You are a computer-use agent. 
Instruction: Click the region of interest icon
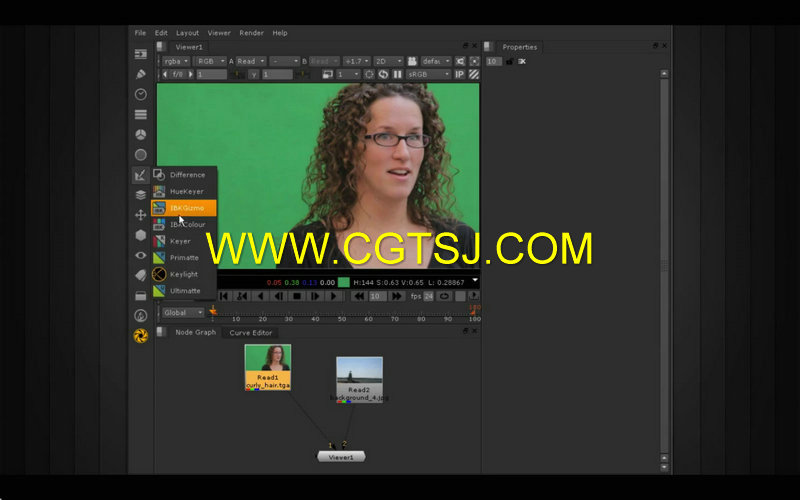click(x=369, y=74)
